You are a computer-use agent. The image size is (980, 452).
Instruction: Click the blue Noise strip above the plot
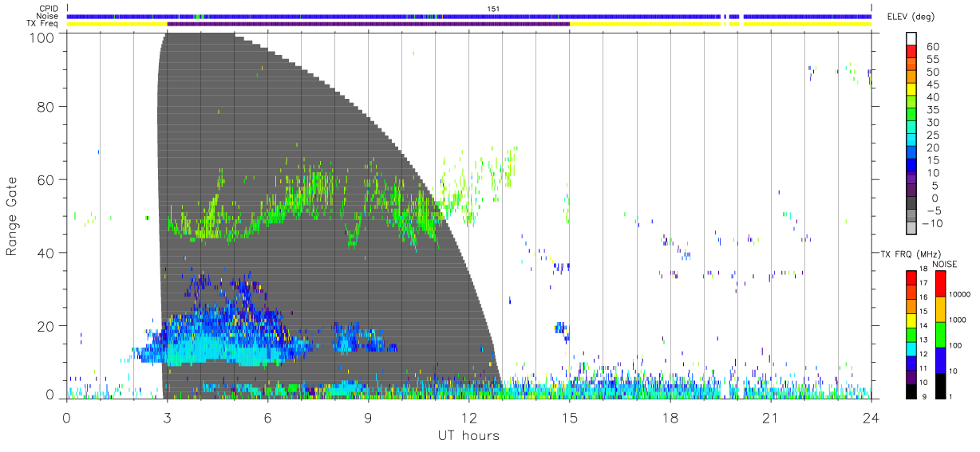[x=469, y=16]
